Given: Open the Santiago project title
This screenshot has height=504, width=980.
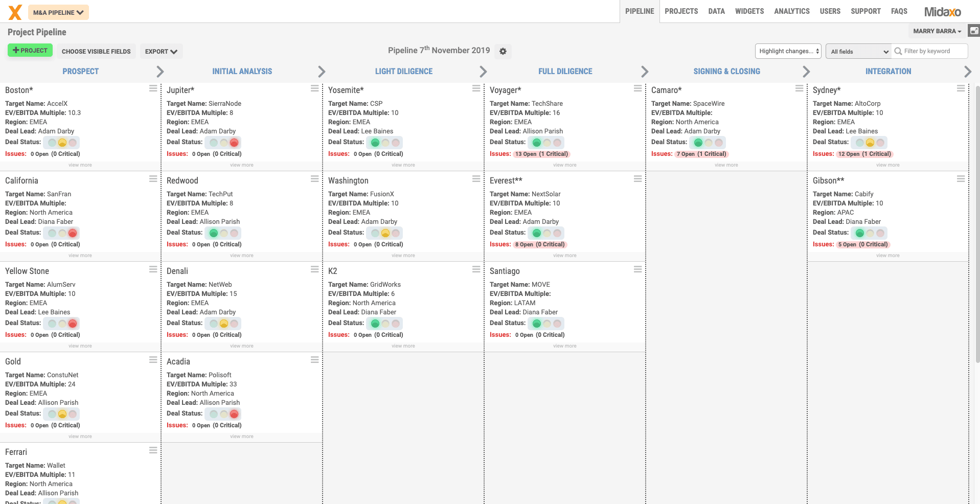Looking at the screenshot, I should point(505,271).
